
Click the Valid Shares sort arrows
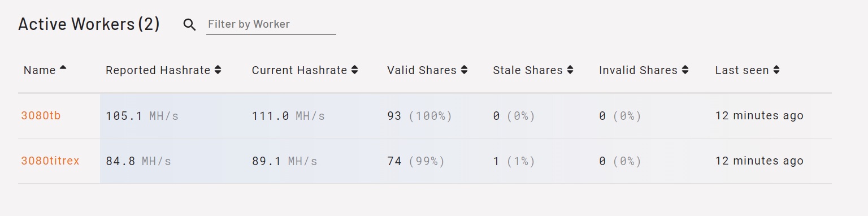point(464,70)
